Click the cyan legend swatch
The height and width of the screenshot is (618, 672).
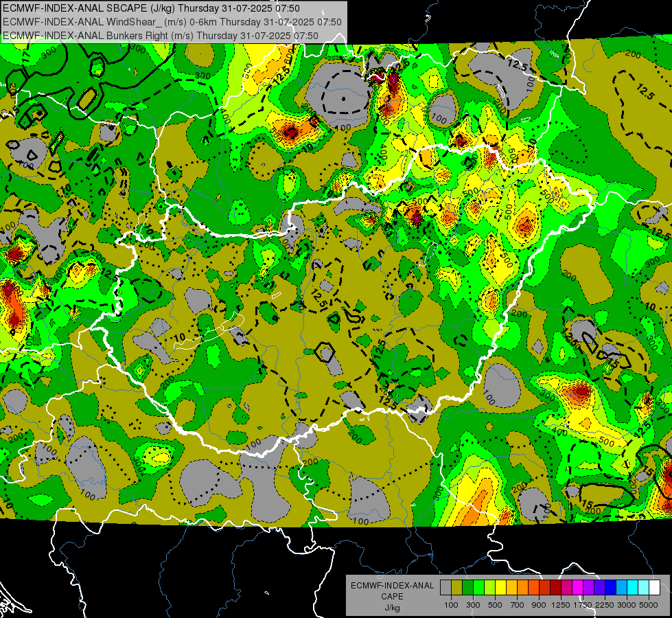(x=633, y=587)
